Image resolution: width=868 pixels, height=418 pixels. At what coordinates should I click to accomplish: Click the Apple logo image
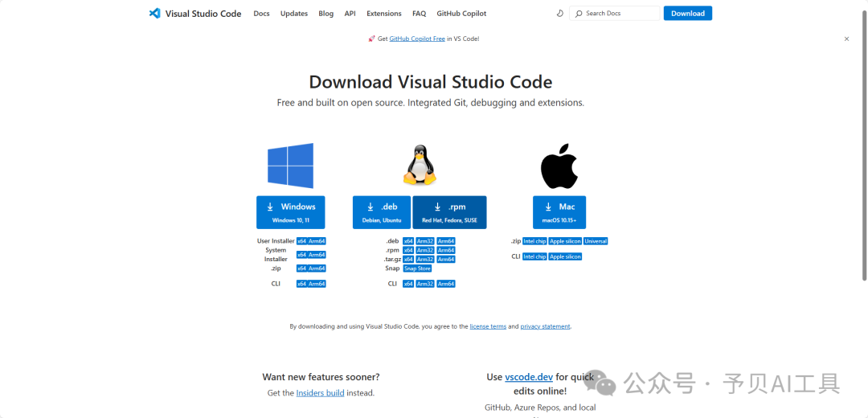click(559, 166)
